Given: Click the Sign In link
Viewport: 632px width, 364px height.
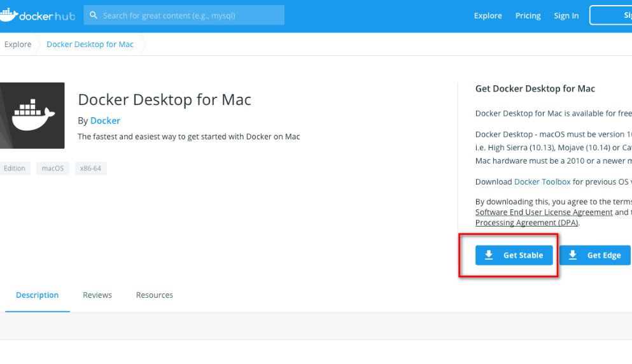Looking at the screenshot, I should [566, 16].
